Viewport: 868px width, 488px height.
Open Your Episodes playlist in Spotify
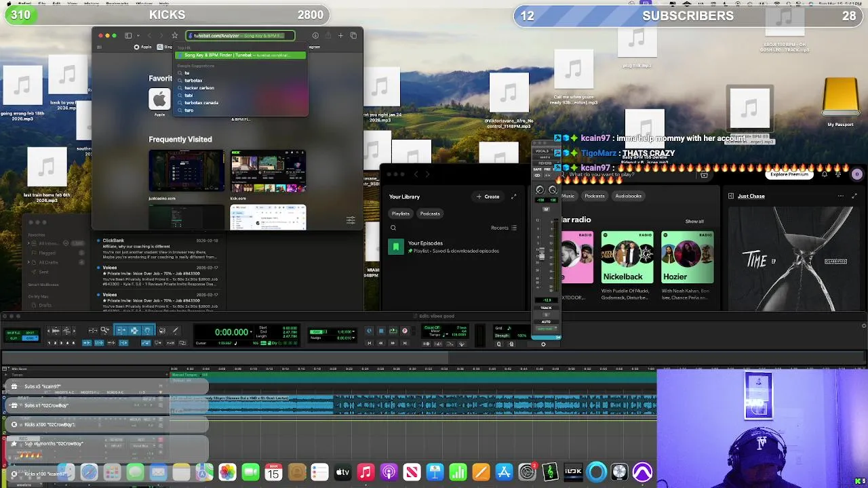(453, 247)
